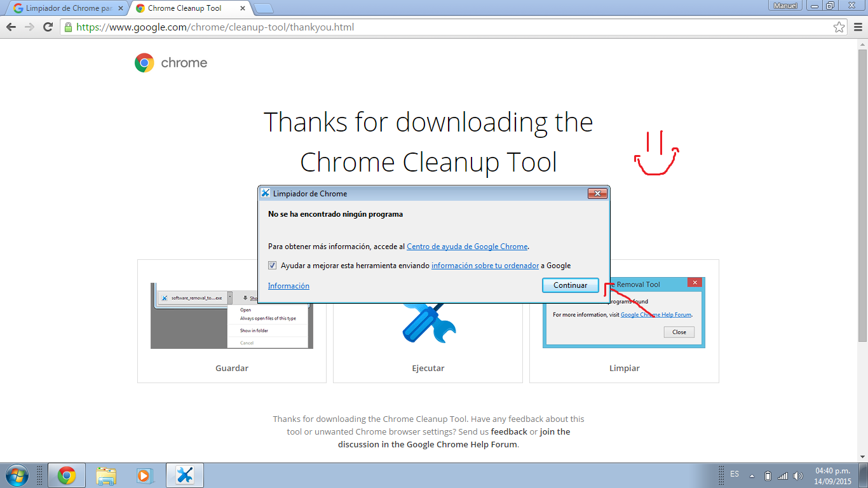868x488 pixels.
Task: Click the Chrome logo on the page
Action: coord(171,63)
